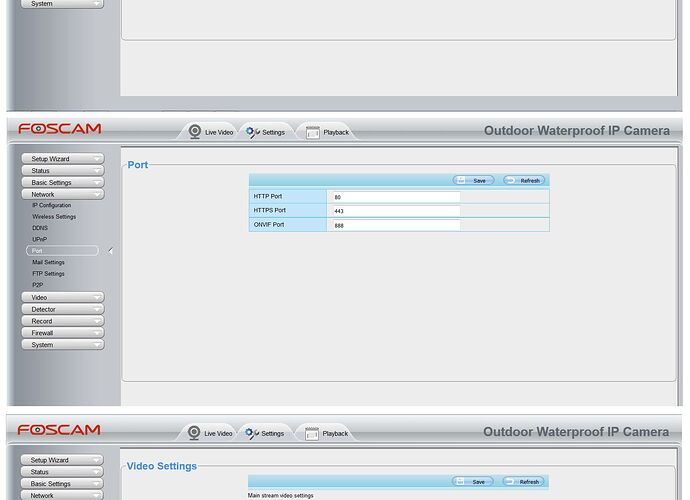Open Wireless Settings in Network submenu
The height and width of the screenshot is (500, 690).
point(54,217)
